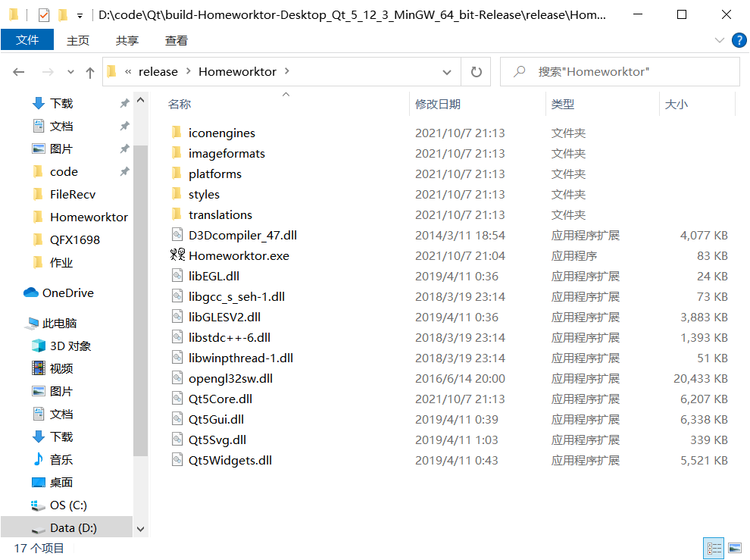Open the code folder in quick access

[64, 171]
